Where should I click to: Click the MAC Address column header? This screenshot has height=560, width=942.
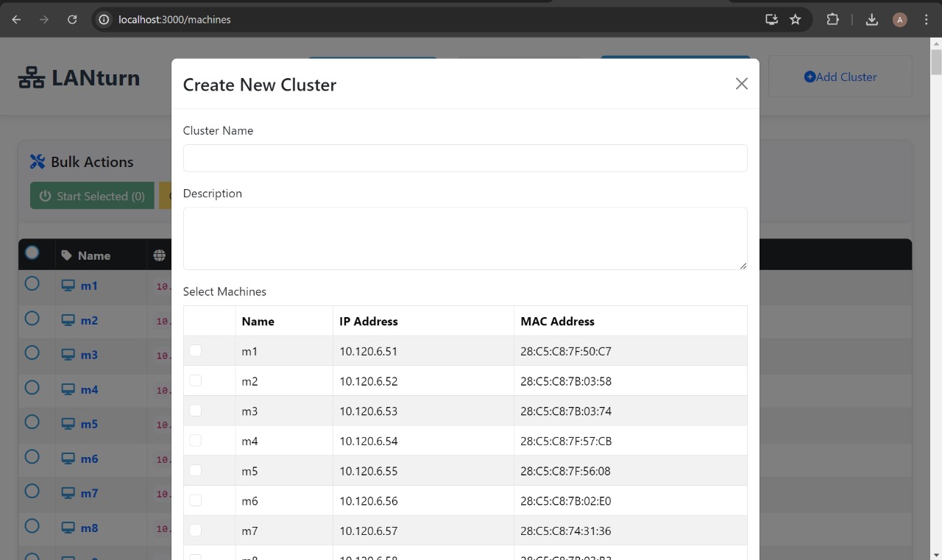coord(630,321)
